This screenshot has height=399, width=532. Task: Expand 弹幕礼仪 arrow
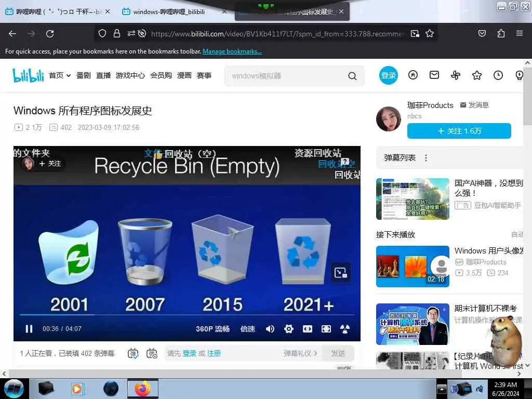[x=315, y=353]
